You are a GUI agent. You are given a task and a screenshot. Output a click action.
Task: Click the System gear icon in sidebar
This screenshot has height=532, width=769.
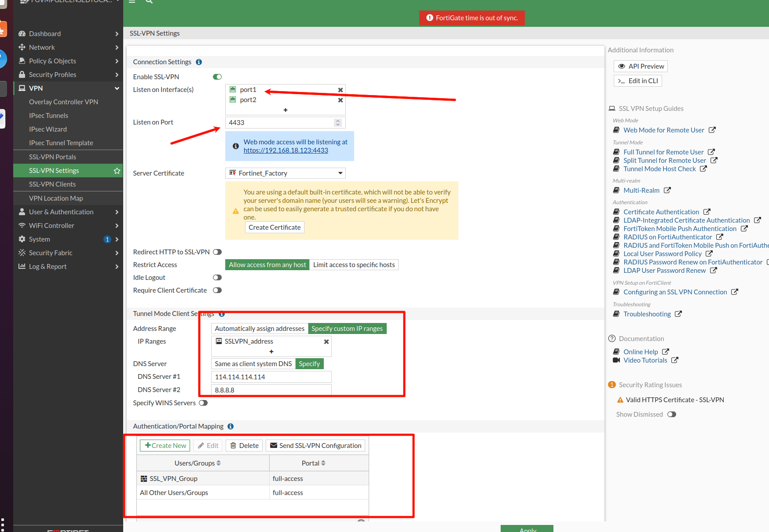point(22,239)
